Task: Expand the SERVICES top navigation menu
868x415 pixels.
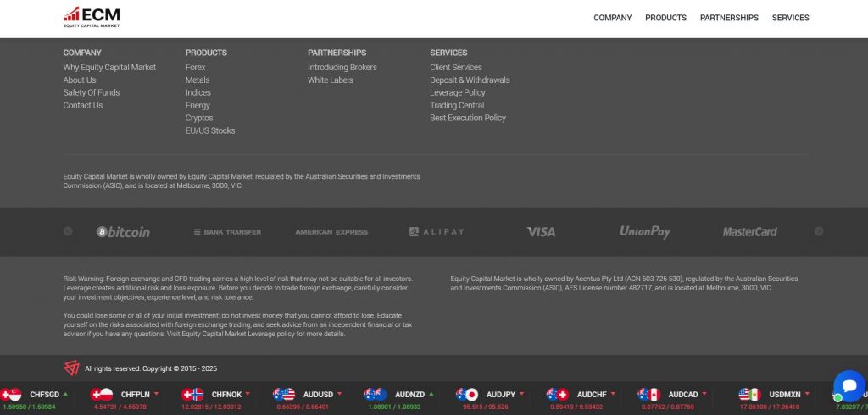Action: (790, 18)
